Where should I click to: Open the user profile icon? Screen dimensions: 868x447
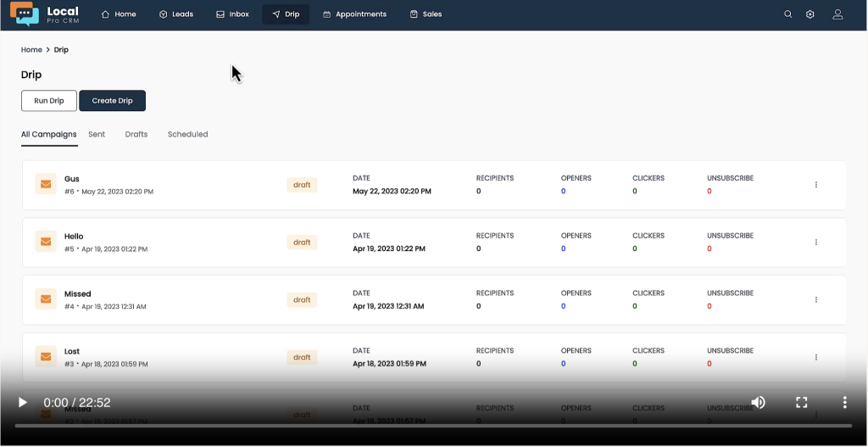click(837, 14)
